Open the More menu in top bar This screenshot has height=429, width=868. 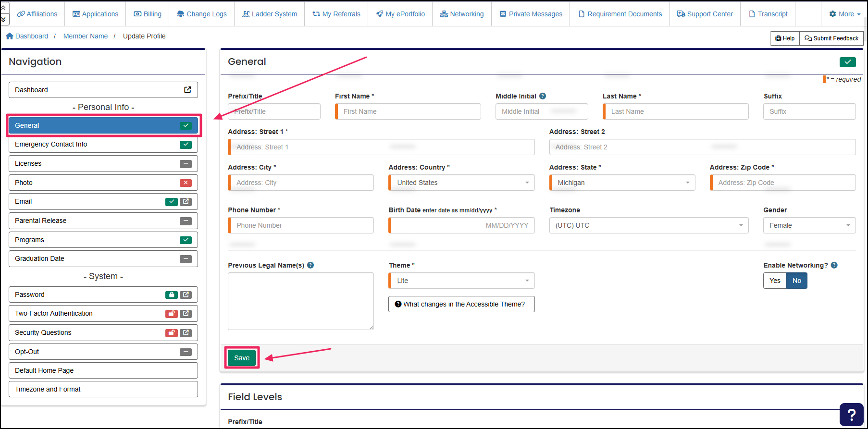coord(845,14)
